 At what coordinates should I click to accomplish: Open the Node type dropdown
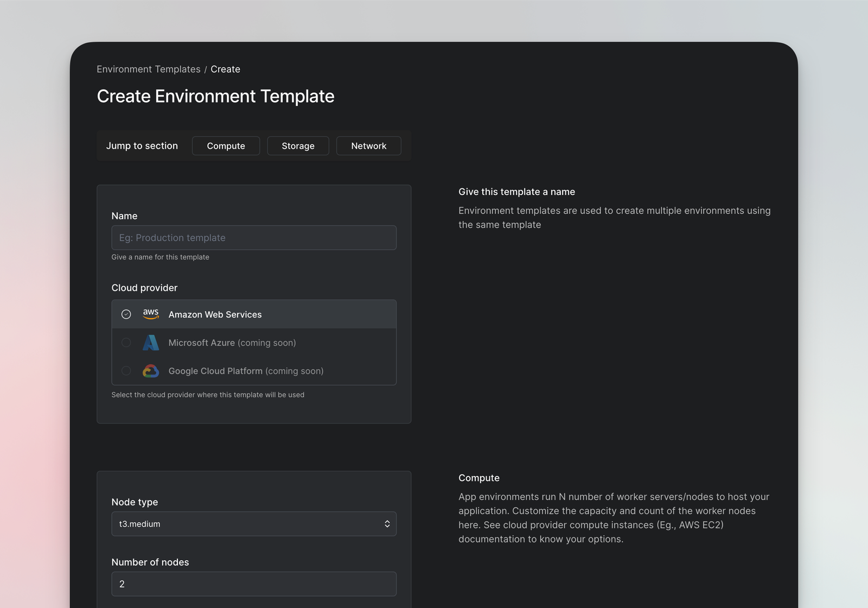(253, 524)
